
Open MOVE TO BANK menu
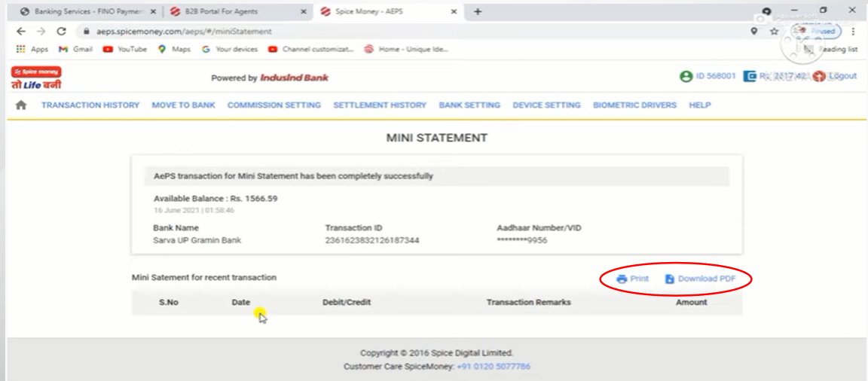(x=183, y=105)
